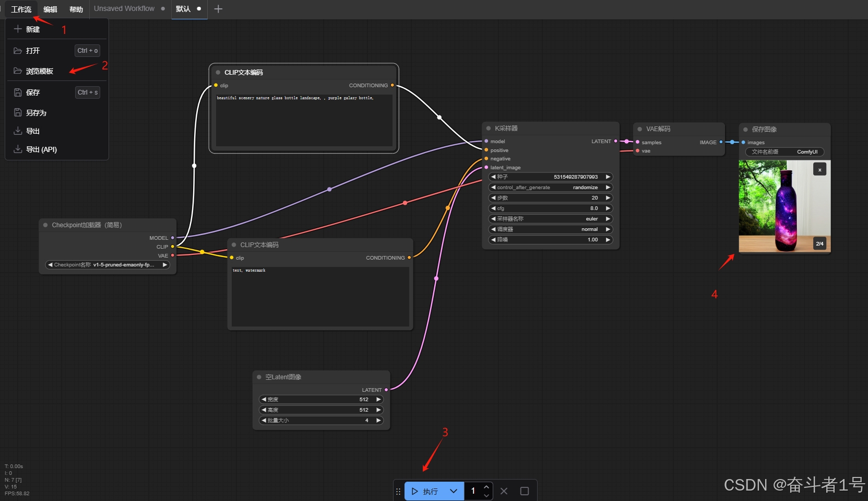Open the 帮助 menu

[76, 9]
